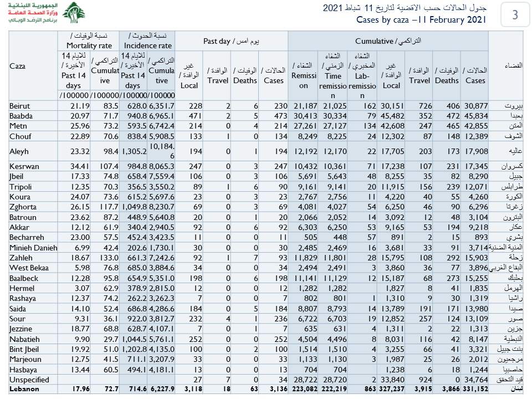Image resolution: width=532 pixels, height=399 pixels.
Task: Select the 'Unspecified' row label
Action: [29, 380]
